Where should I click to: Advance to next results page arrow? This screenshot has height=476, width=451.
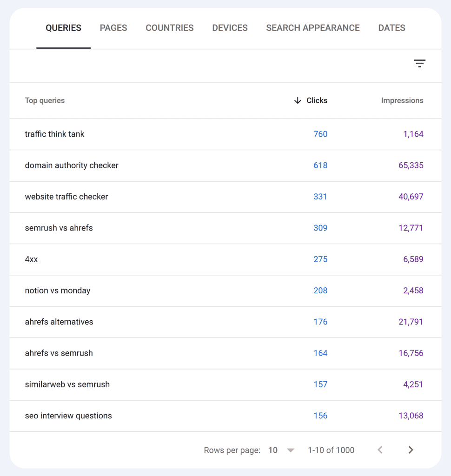click(411, 450)
